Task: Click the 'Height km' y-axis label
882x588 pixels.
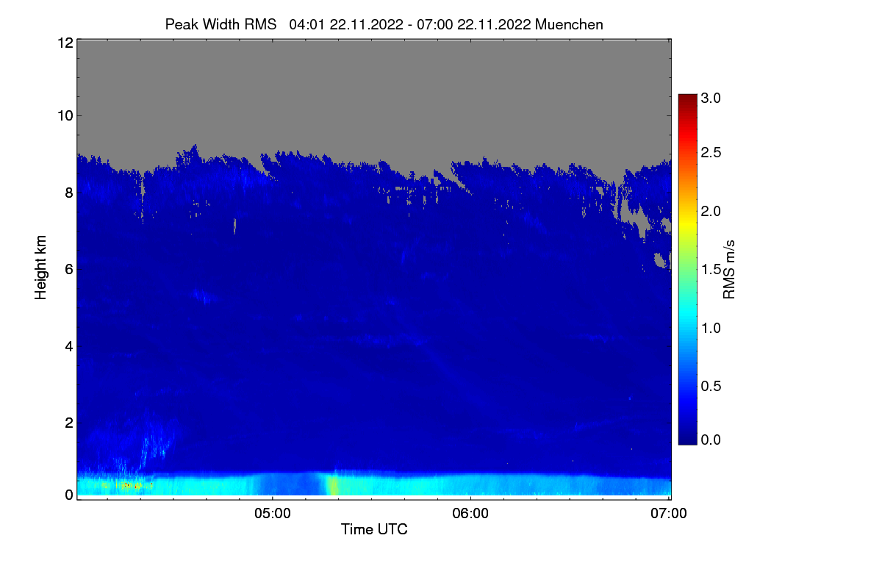Action: pyautogui.click(x=41, y=268)
